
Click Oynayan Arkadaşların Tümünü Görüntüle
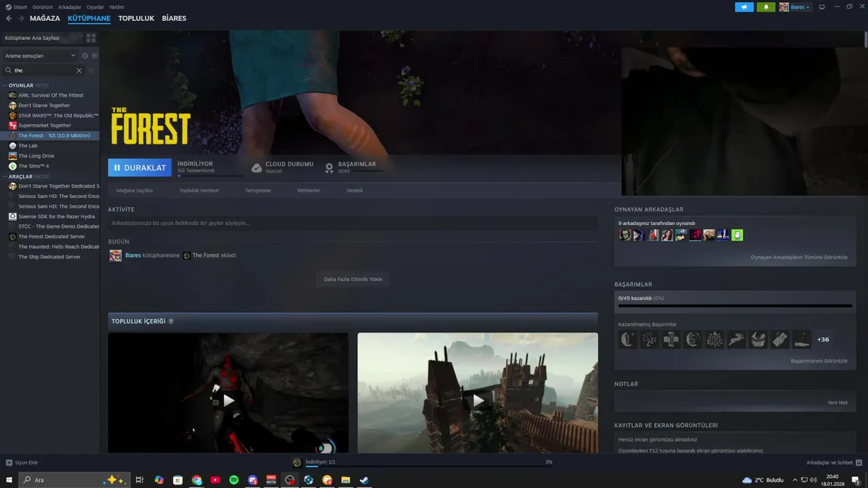coord(799,257)
